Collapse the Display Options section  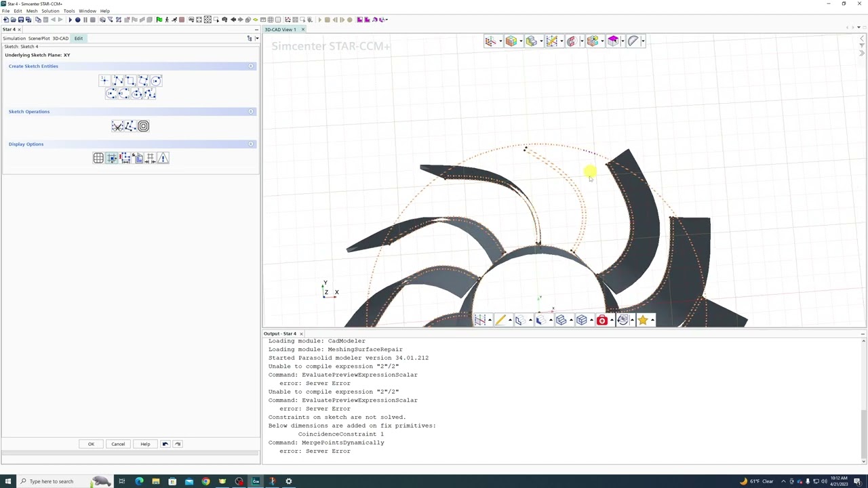[x=251, y=144]
